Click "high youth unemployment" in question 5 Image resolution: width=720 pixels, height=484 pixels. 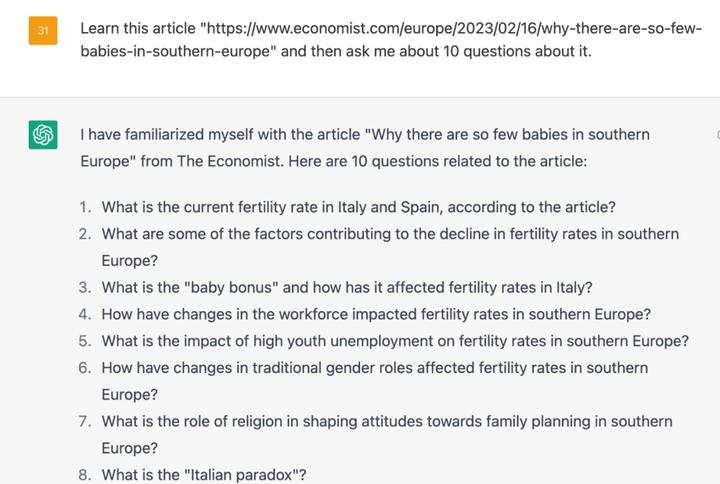click(302, 341)
